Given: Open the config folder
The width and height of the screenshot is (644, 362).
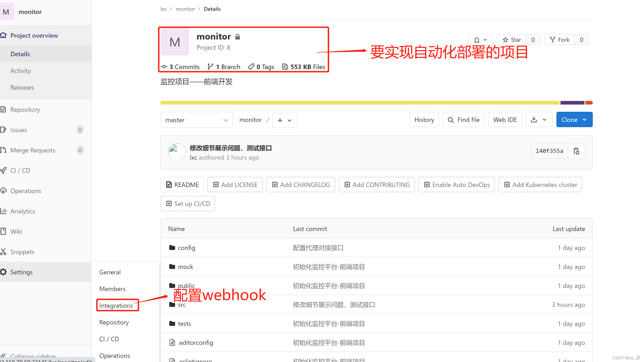Looking at the screenshot, I should pos(187,248).
